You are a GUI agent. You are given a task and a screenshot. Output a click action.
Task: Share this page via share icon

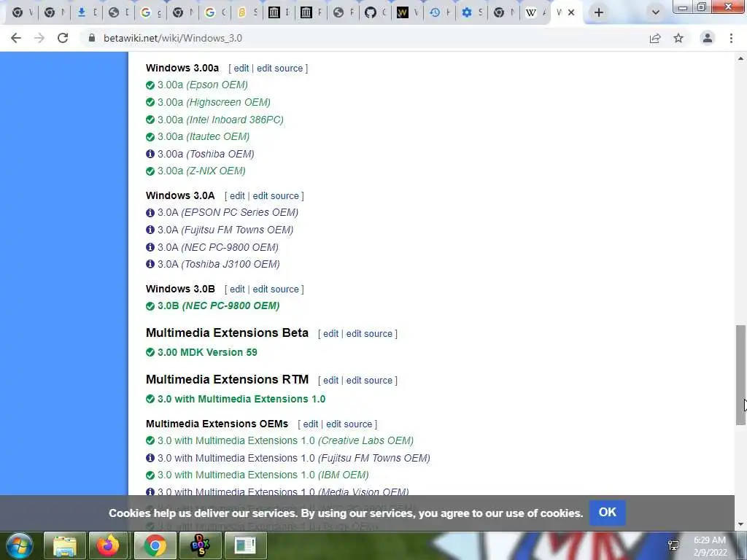click(655, 38)
